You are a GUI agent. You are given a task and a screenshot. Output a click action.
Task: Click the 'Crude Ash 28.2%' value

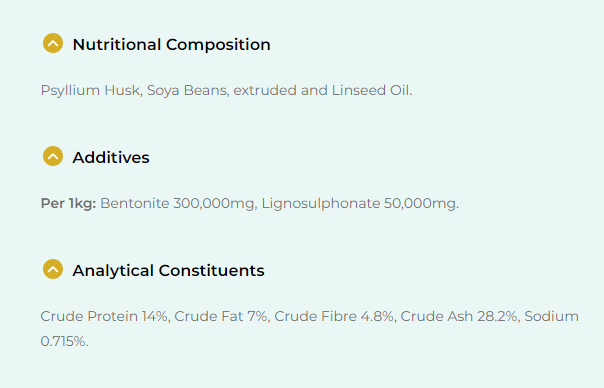tap(458, 316)
